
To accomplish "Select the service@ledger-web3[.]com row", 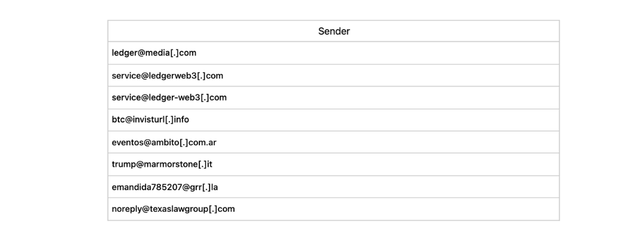I will click(169, 97).
